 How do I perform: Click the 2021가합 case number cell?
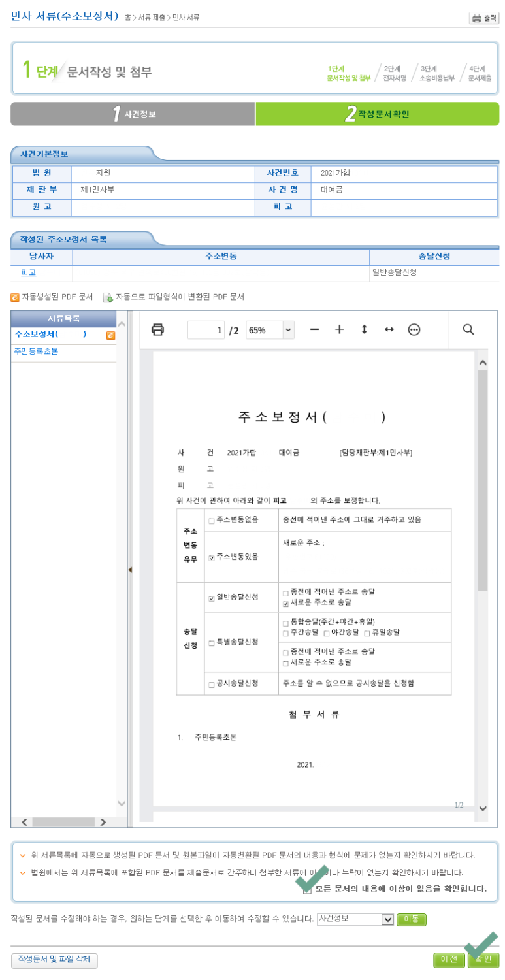404,173
